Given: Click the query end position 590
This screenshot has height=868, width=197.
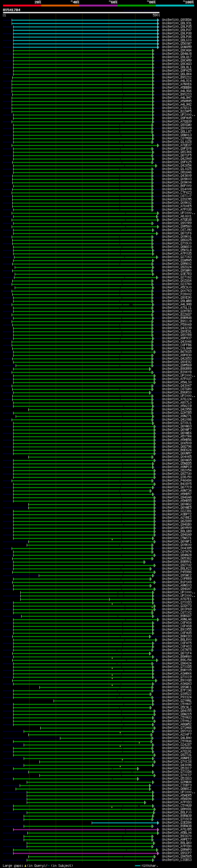Looking at the screenshot, I should tap(155, 15).
